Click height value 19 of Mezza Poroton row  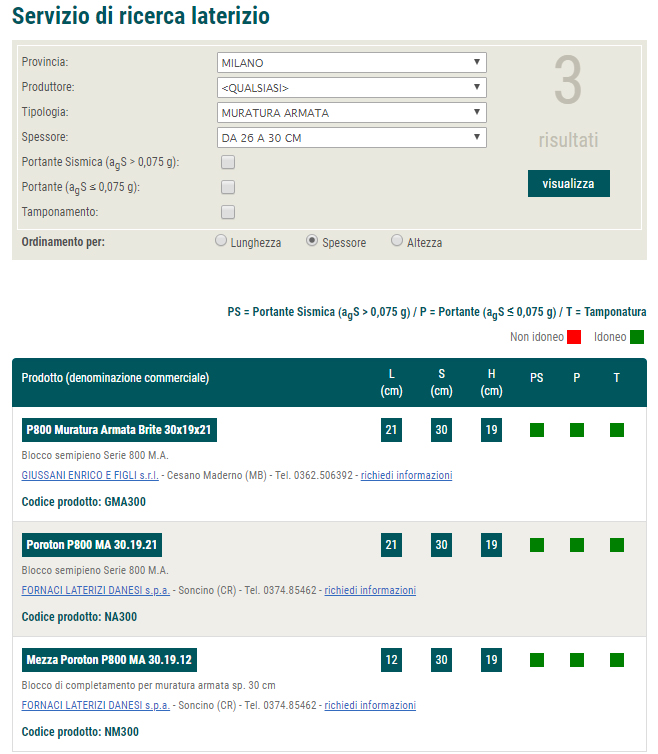pyautogui.click(x=492, y=660)
